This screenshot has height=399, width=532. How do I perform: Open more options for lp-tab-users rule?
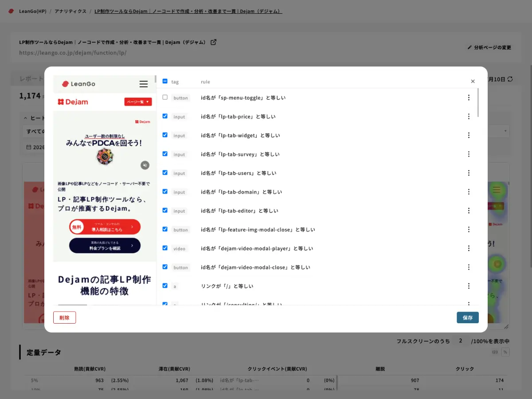click(469, 173)
